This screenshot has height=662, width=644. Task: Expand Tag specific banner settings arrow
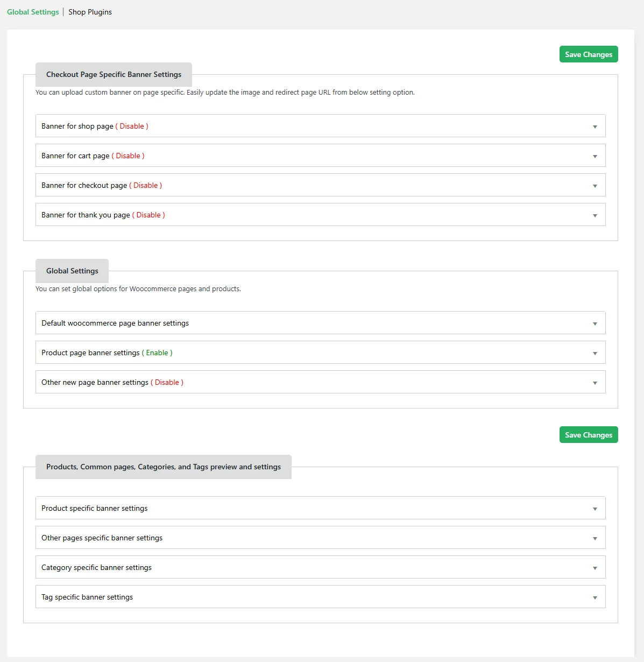click(595, 597)
